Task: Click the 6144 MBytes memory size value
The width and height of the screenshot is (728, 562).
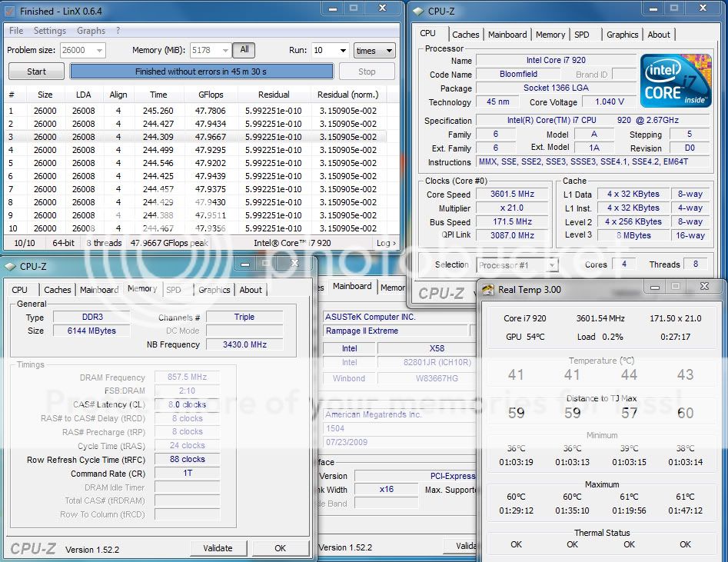Action: tap(91, 331)
